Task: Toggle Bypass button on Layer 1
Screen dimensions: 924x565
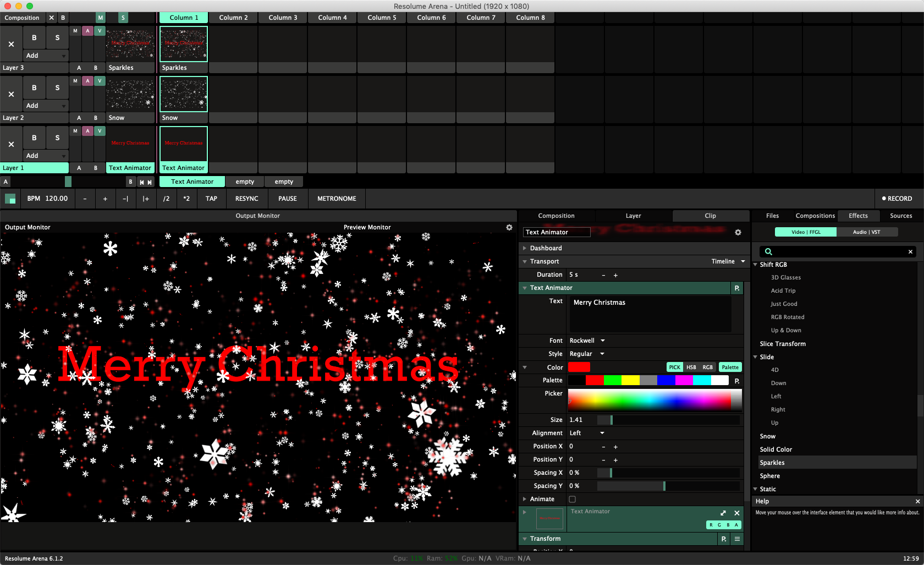Action: click(x=34, y=138)
